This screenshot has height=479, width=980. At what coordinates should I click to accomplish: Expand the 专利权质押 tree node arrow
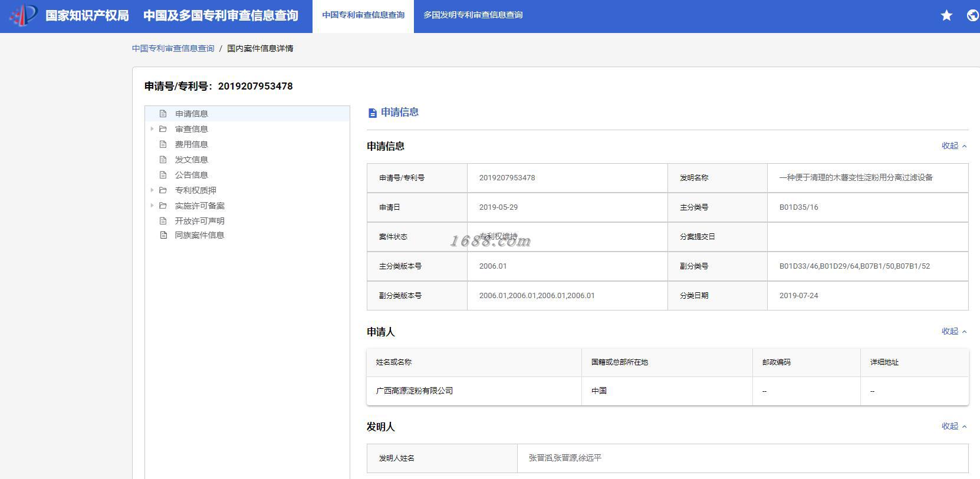[152, 190]
